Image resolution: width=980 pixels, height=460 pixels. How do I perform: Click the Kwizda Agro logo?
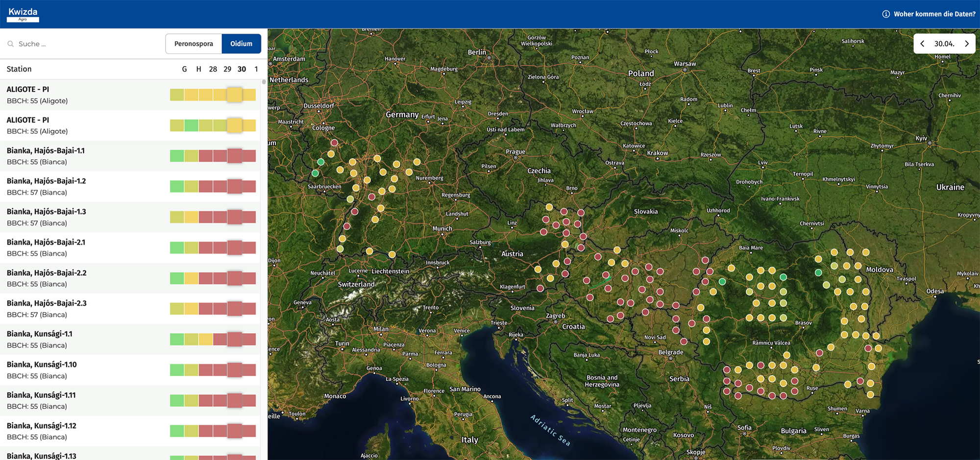[x=23, y=14]
